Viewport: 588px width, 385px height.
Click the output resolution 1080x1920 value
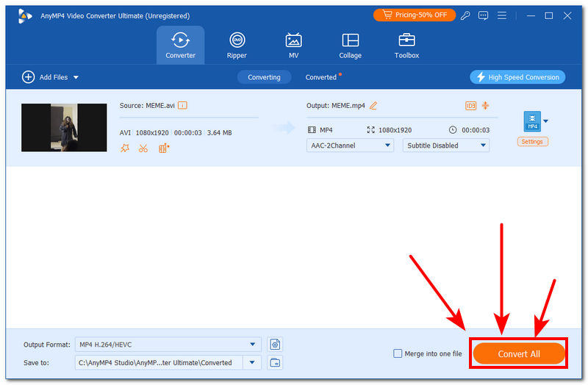[395, 130]
